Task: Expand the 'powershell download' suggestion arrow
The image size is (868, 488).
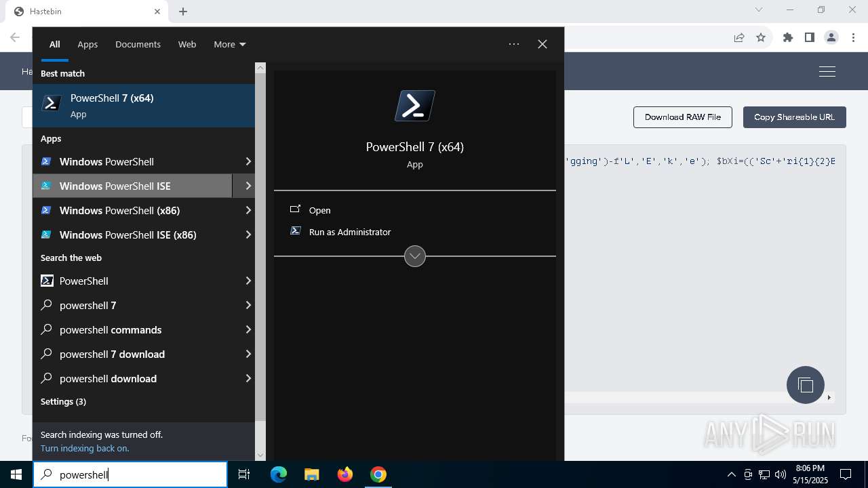Action: coord(248,378)
